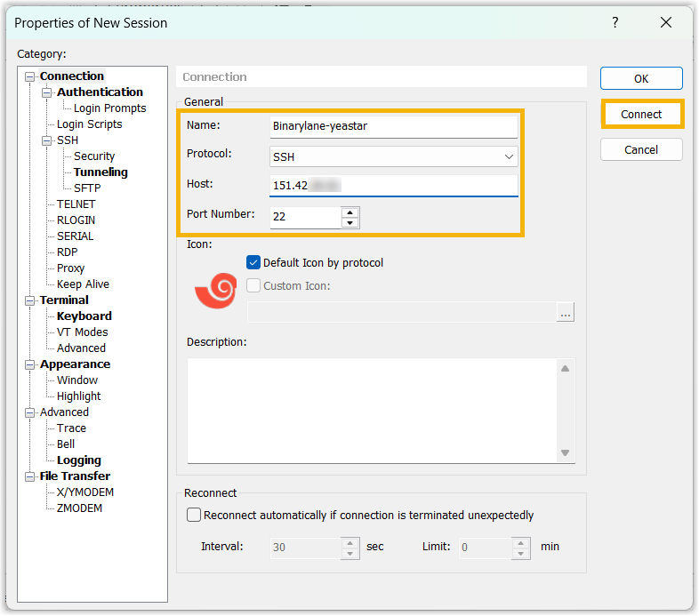
Task: Collapse the Authentication tree node
Action: tap(47, 92)
